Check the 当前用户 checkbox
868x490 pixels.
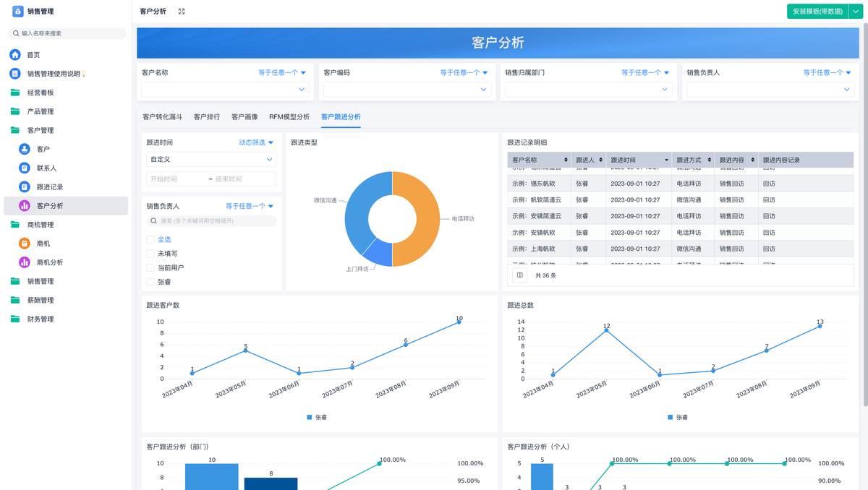pyautogui.click(x=150, y=267)
